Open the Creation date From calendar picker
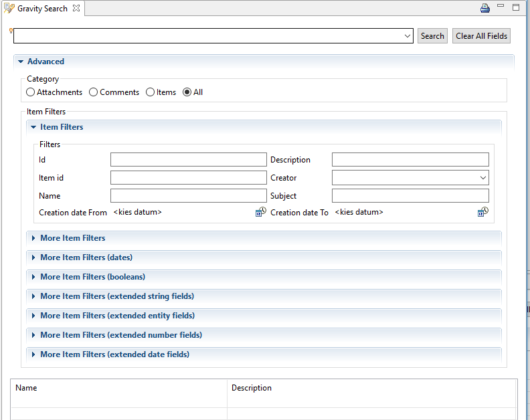530x420 pixels. 260,212
